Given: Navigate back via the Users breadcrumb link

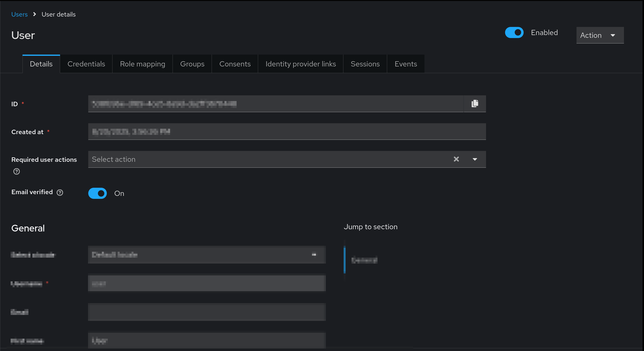Looking at the screenshot, I should 20,14.
